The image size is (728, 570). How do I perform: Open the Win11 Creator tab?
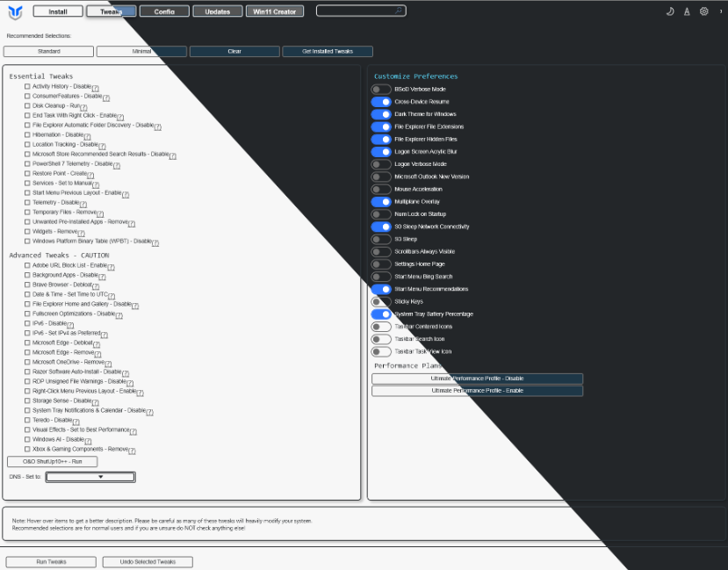[275, 11]
